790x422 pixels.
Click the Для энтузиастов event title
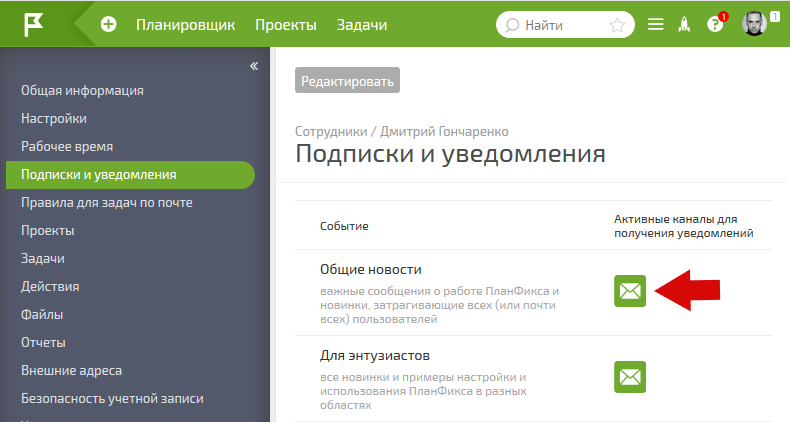[x=375, y=356]
